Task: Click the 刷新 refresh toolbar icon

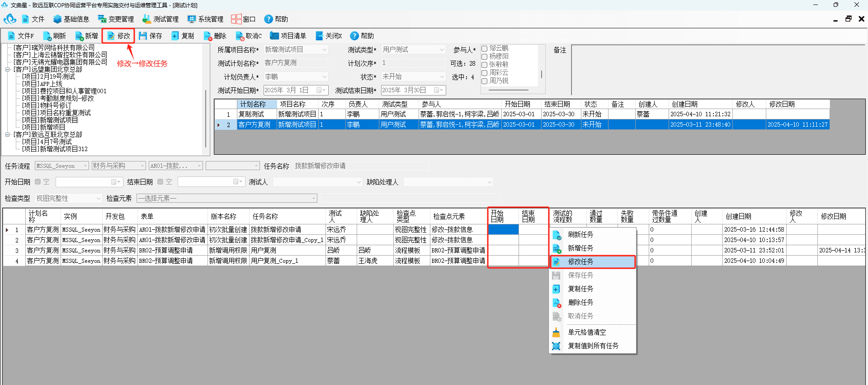Action: (47, 36)
